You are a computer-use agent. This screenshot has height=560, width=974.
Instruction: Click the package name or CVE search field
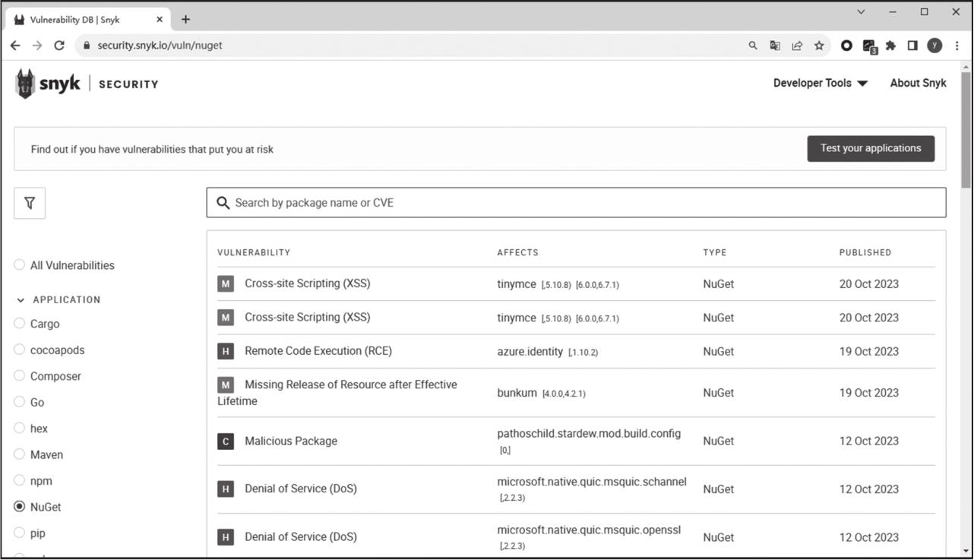tap(577, 203)
